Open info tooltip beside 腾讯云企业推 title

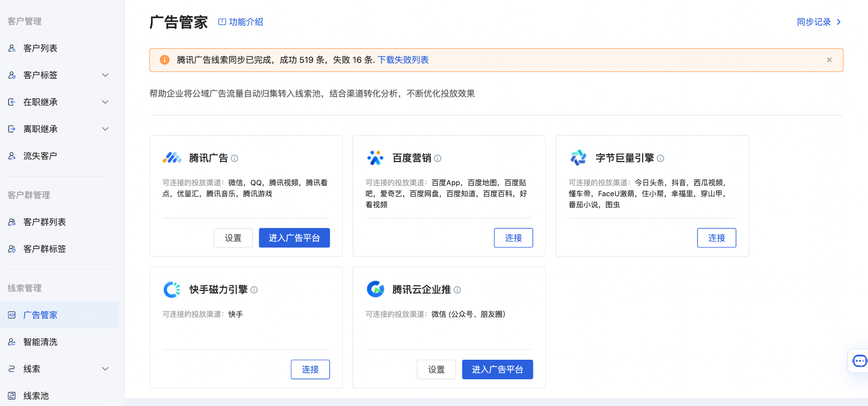pyautogui.click(x=457, y=290)
